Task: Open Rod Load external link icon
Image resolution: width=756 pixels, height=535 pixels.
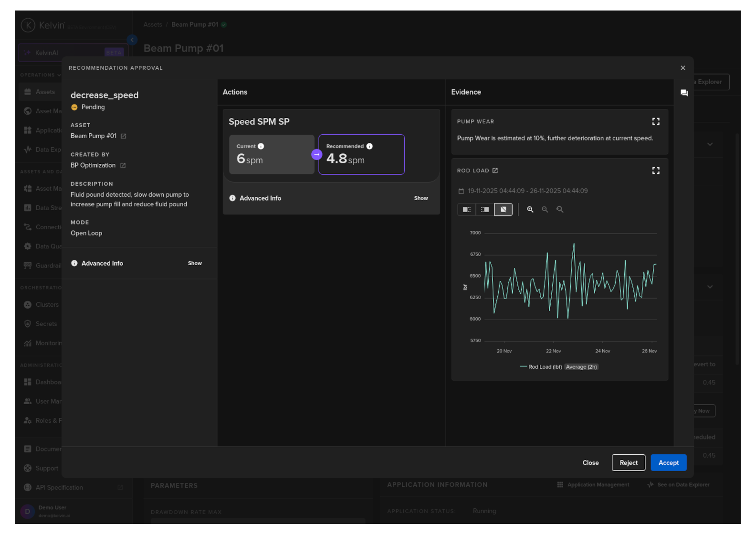Action: pyautogui.click(x=495, y=171)
